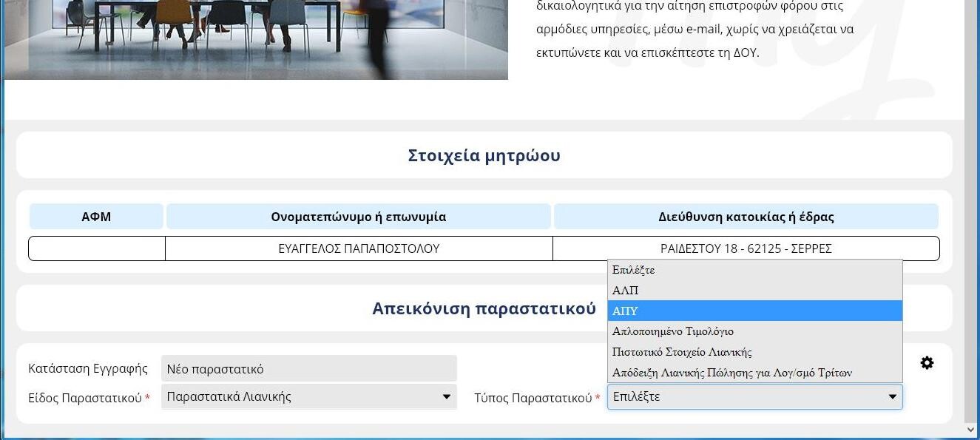Click the Απεικόνιση παραστατικού heading
Image resolution: width=980 pixels, height=440 pixels.
484,308
